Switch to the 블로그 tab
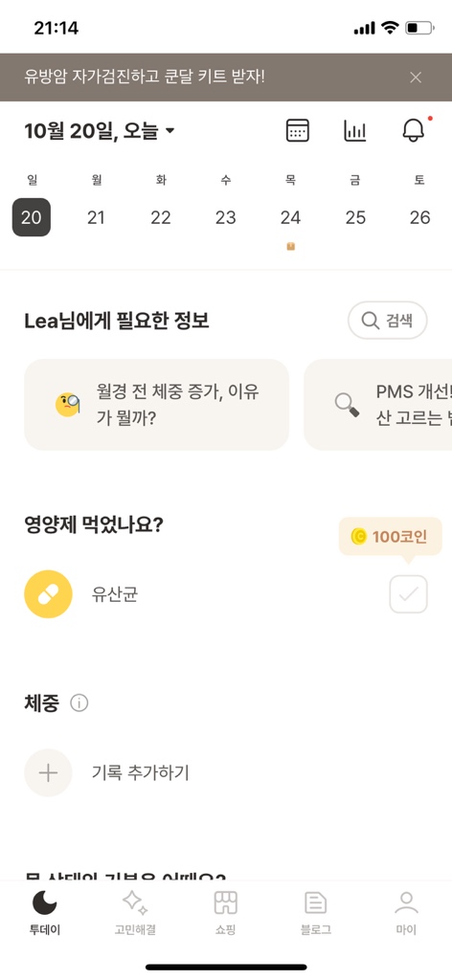Image resolution: width=452 pixels, height=980 pixels. 316,912
